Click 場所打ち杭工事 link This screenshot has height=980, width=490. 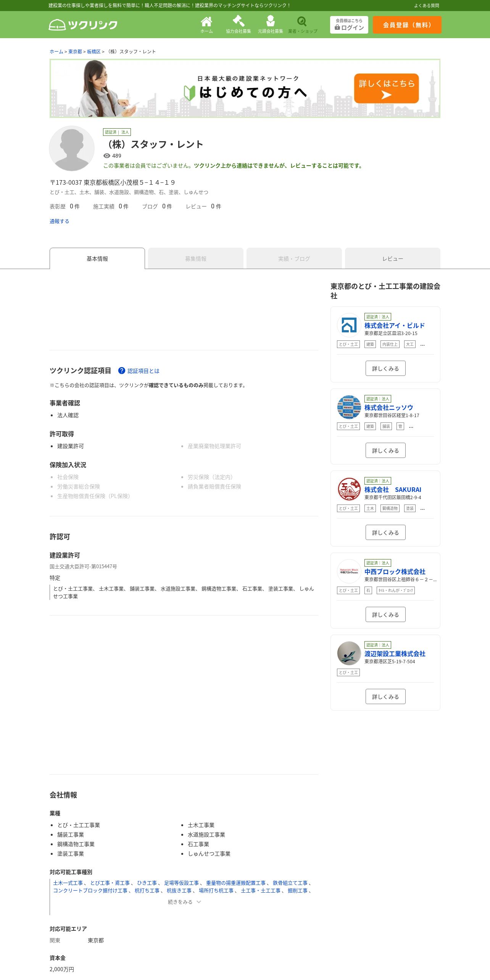pyautogui.click(x=216, y=891)
